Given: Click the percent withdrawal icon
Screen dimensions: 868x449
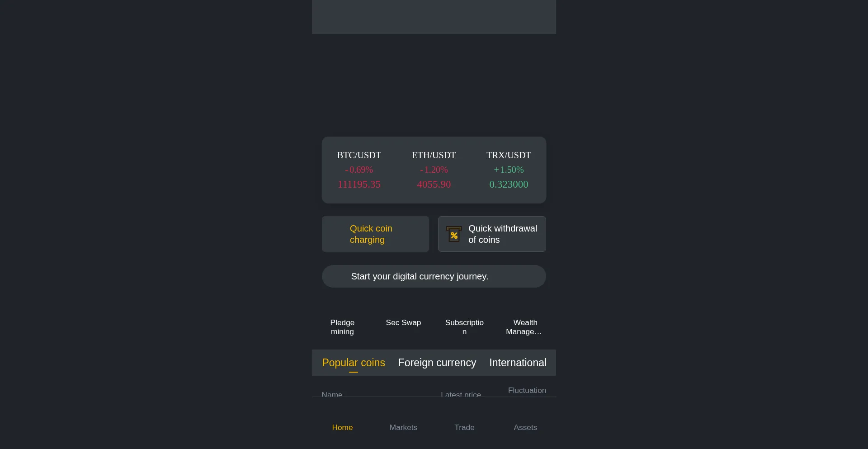Looking at the screenshot, I should 454,234.
